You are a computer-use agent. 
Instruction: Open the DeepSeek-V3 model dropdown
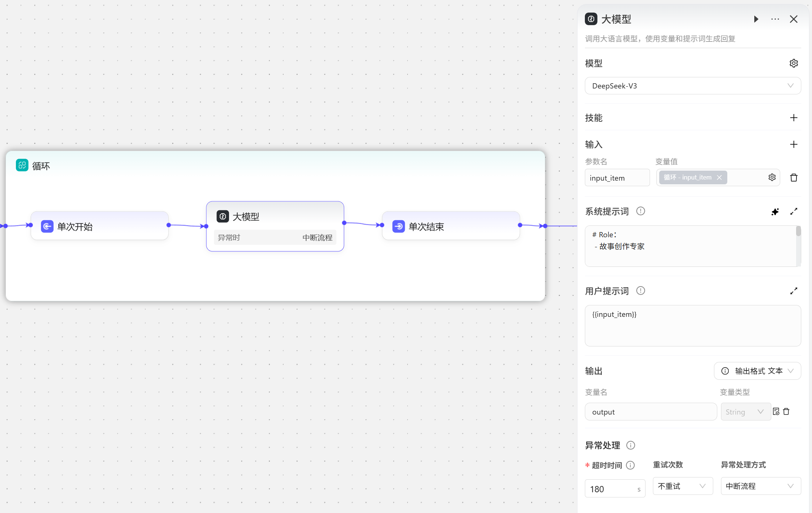point(693,86)
